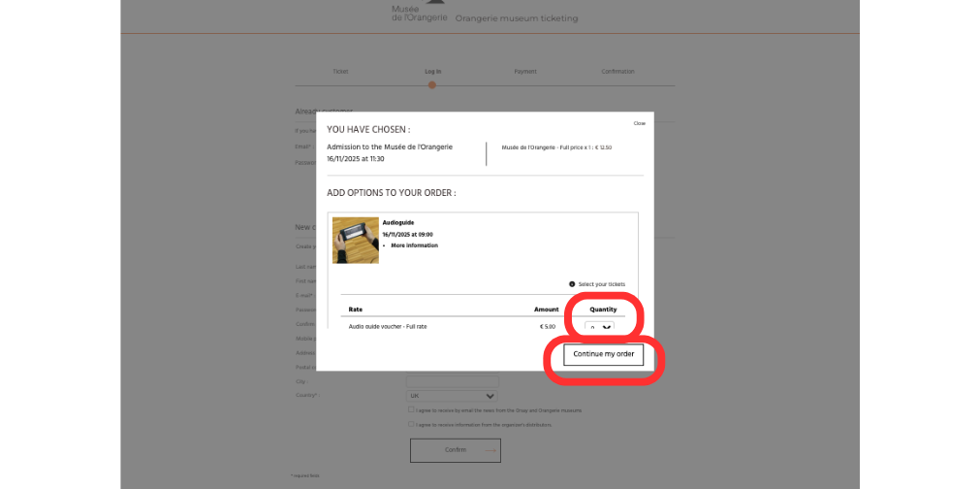Open More information for the Audioguide
980x489 pixels.
[x=414, y=245]
